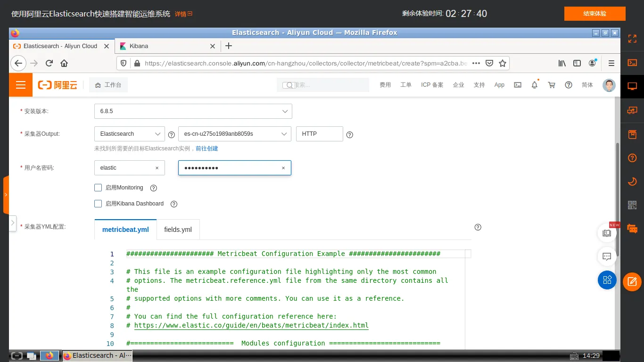Open the NEW documentation floating icon

pos(607,232)
